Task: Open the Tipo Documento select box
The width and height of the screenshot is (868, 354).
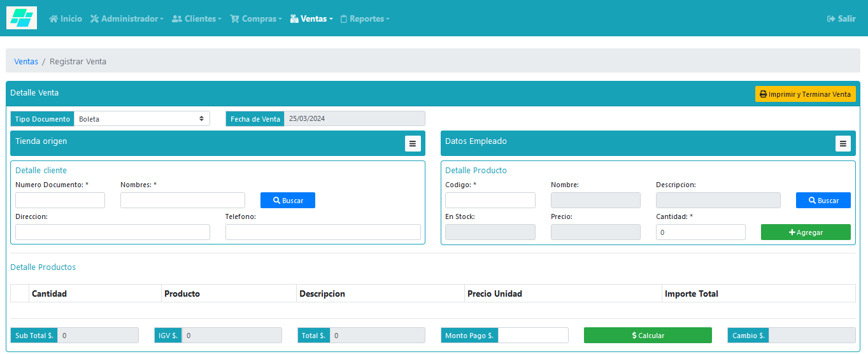Action: (x=141, y=119)
